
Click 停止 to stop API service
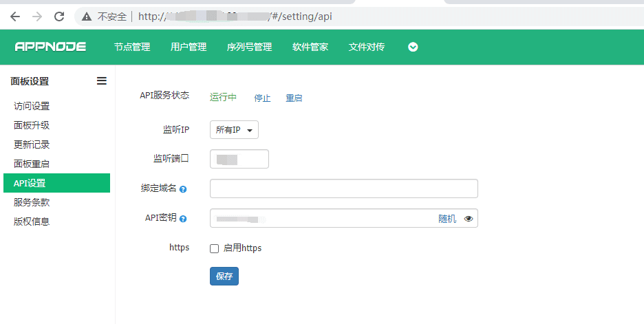tap(262, 98)
